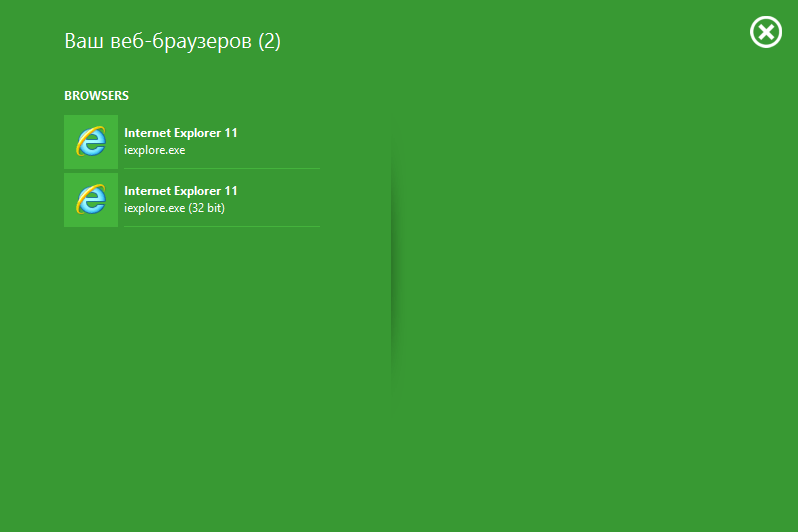798x532 pixels.
Task: Click the plain iexplore.exe filename text
Action: click(x=155, y=150)
